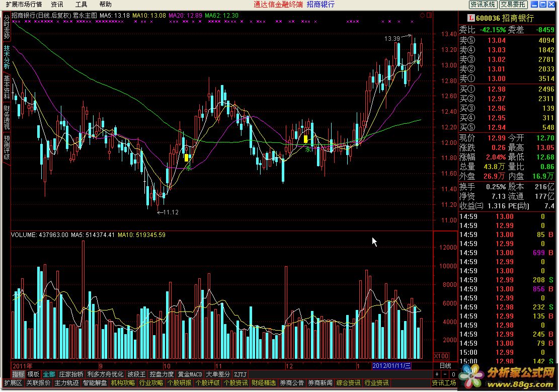Open the 个股评级 tab

[x=207, y=383]
